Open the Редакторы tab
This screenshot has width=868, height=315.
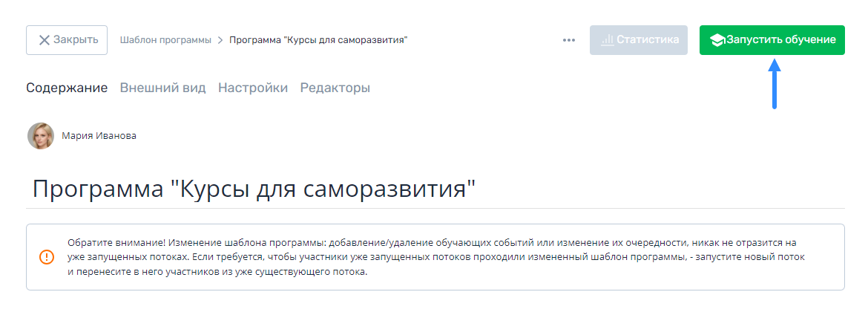[335, 88]
